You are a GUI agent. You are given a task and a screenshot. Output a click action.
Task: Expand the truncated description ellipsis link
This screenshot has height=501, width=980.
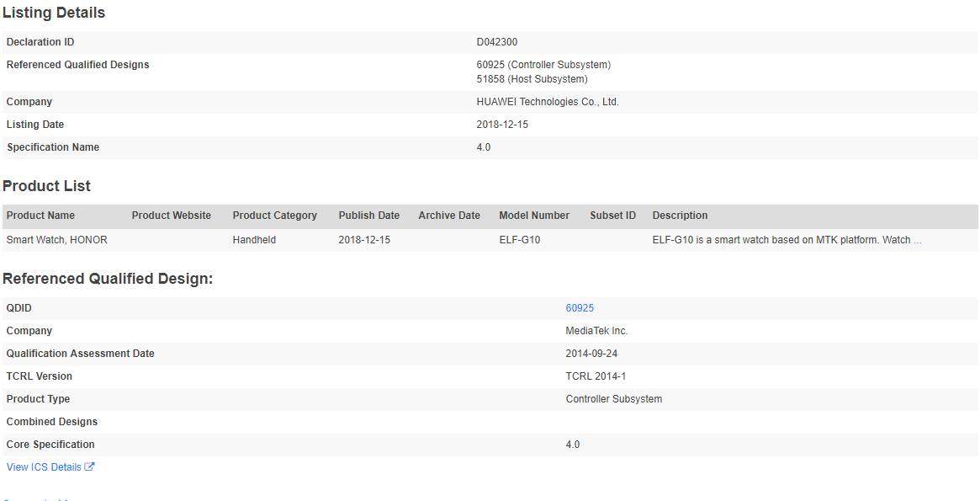click(917, 240)
